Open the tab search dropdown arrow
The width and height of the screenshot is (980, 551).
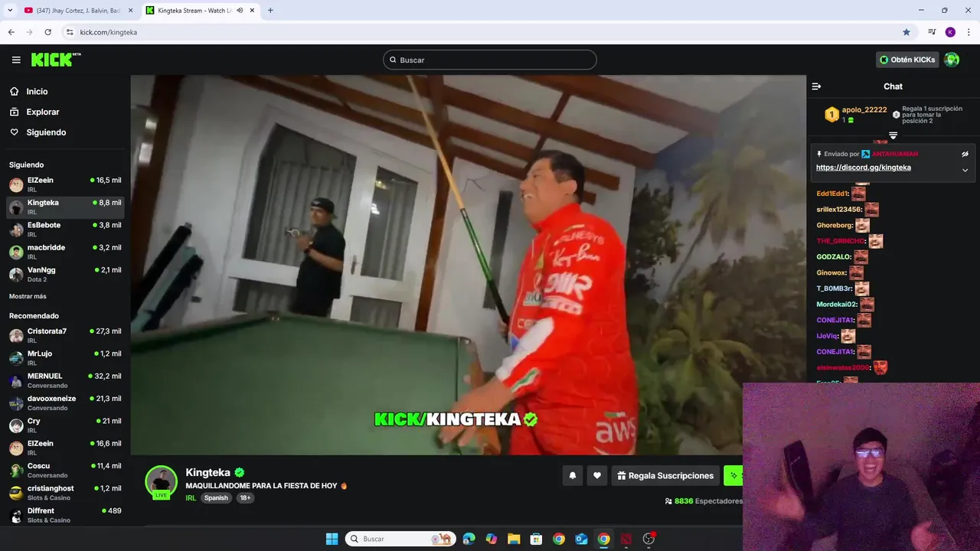[x=10, y=11]
